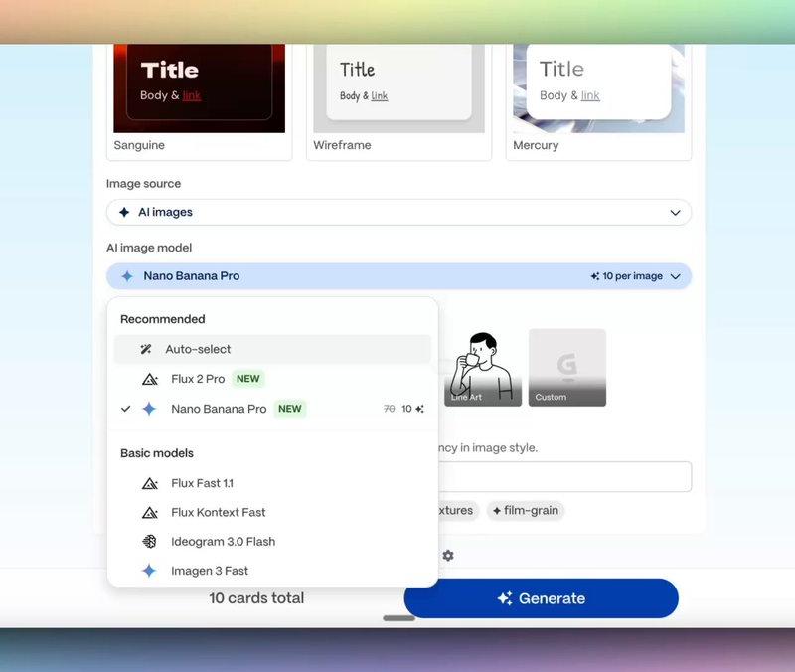
Task: Click the Flux Fast 1.1 triangle icon
Action: 150,483
